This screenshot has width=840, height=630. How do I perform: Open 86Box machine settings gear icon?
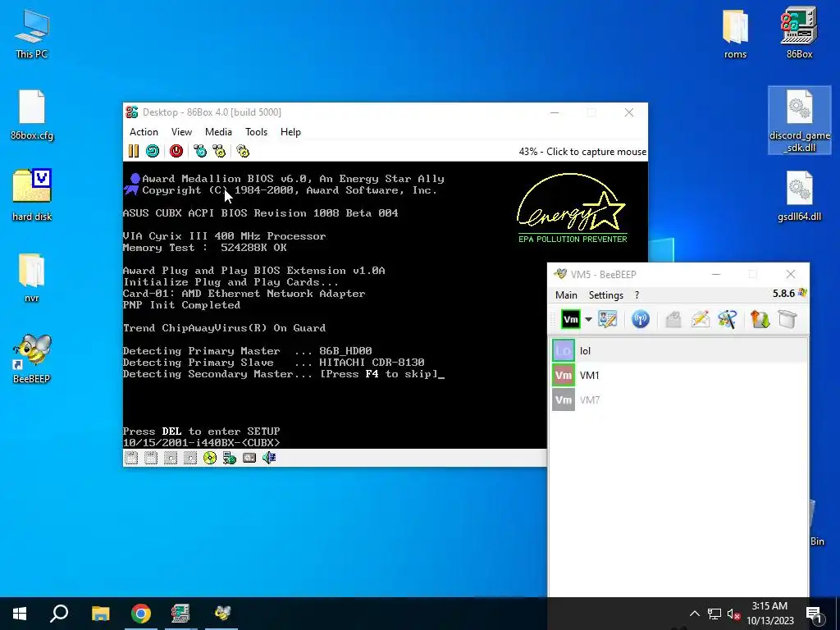click(243, 152)
